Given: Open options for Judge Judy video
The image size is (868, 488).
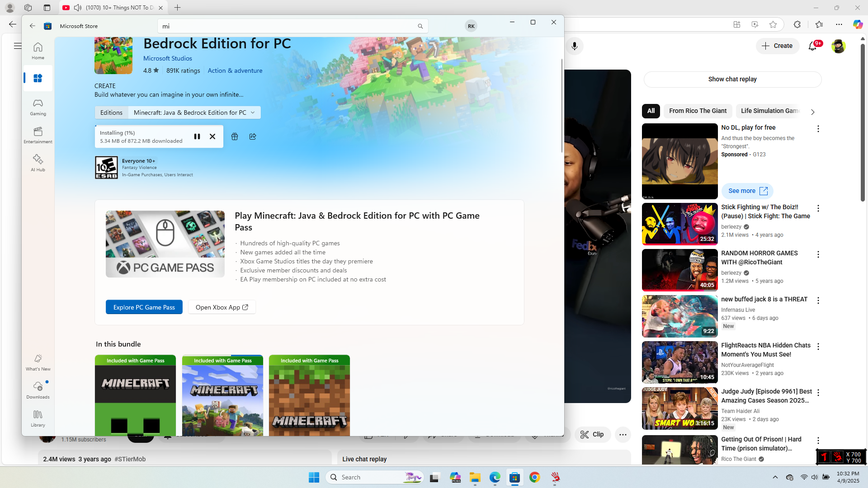Looking at the screenshot, I should click(x=818, y=393).
